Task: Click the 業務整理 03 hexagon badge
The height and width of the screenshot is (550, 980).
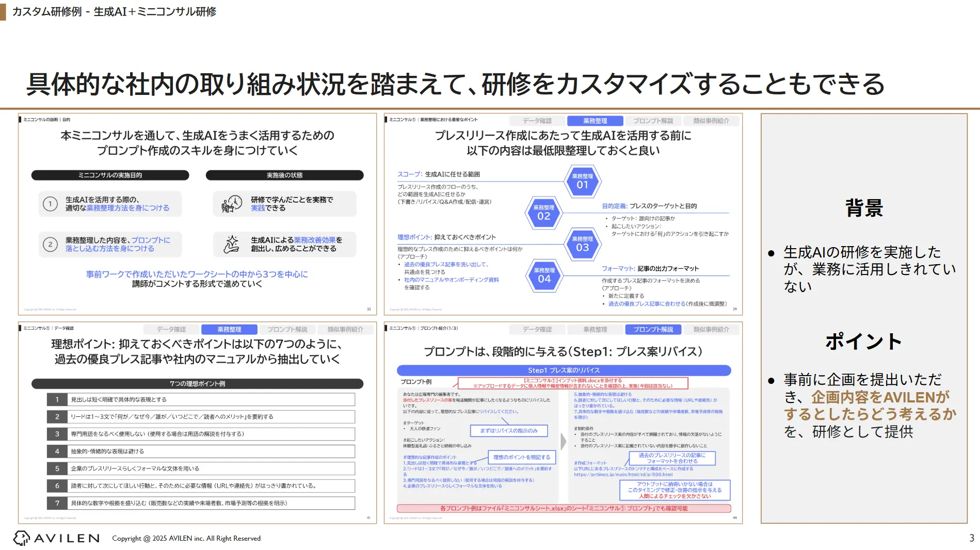Action: 584,244
